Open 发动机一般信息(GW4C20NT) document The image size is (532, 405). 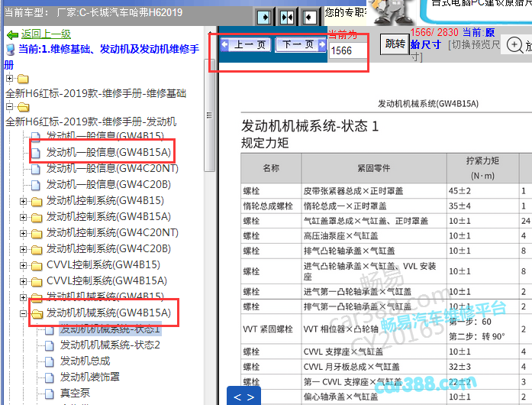point(112,168)
